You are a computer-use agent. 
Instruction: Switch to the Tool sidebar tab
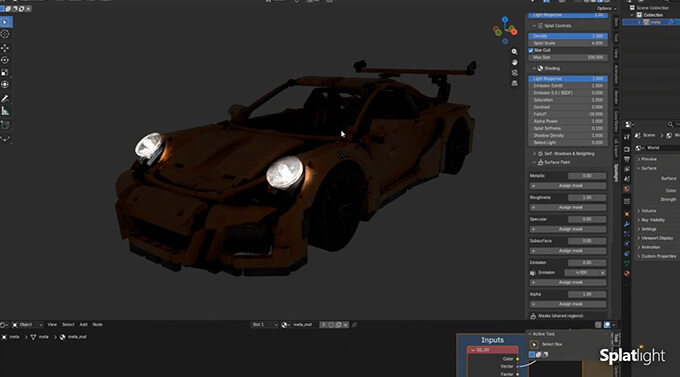pos(616,38)
